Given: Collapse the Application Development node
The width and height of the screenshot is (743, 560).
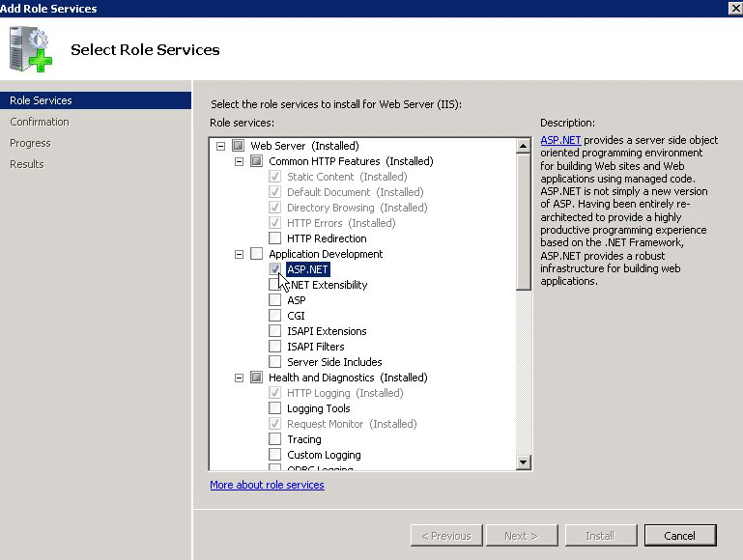Looking at the screenshot, I should pos(239,254).
